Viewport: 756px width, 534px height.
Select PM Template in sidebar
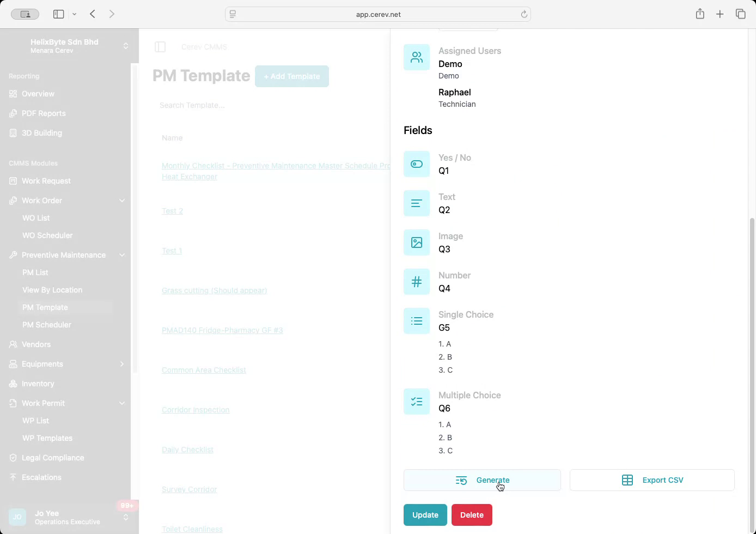45,307
